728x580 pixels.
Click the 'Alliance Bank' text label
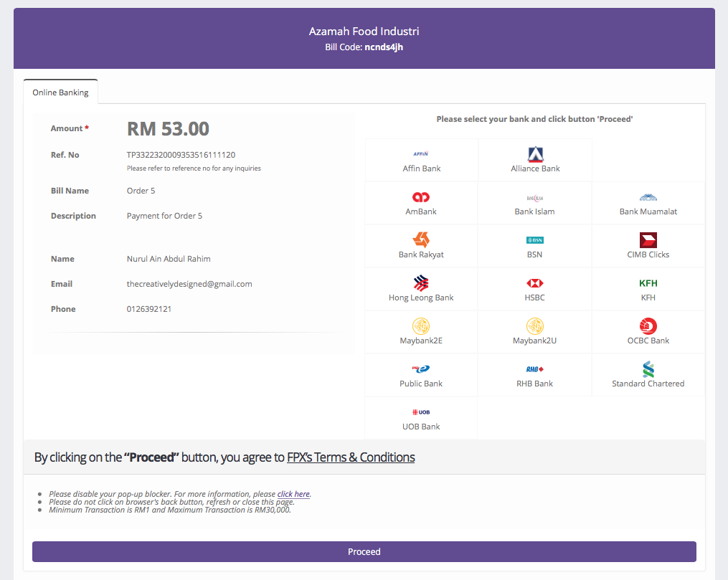coord(535,168)
